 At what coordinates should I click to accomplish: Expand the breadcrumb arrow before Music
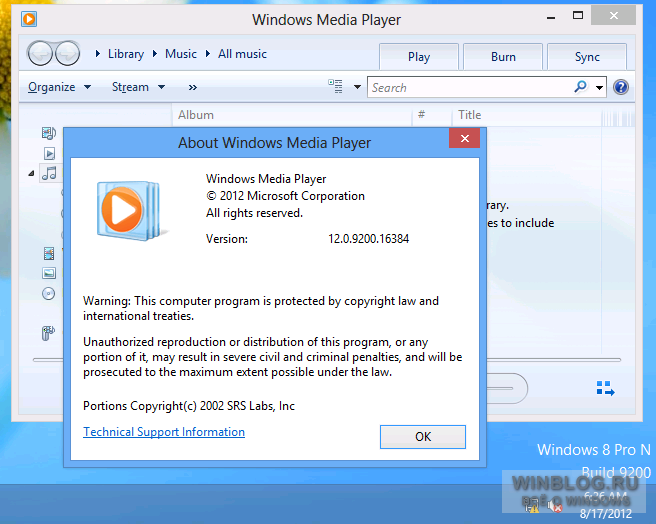tap(155, 54)
